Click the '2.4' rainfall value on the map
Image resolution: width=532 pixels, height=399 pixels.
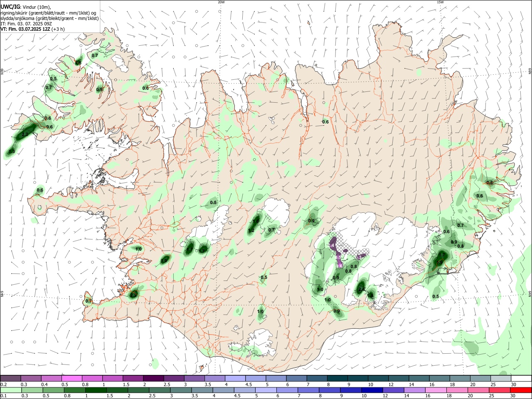[x=361, y=289]
